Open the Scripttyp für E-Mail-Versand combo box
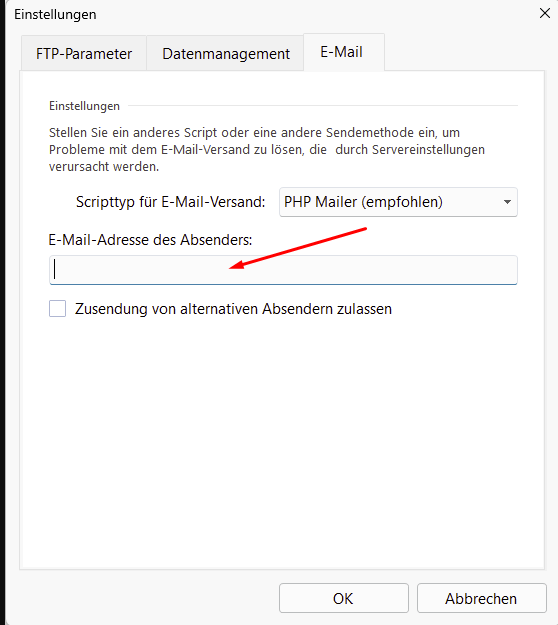The image size is (558, 625). point(398,202)
